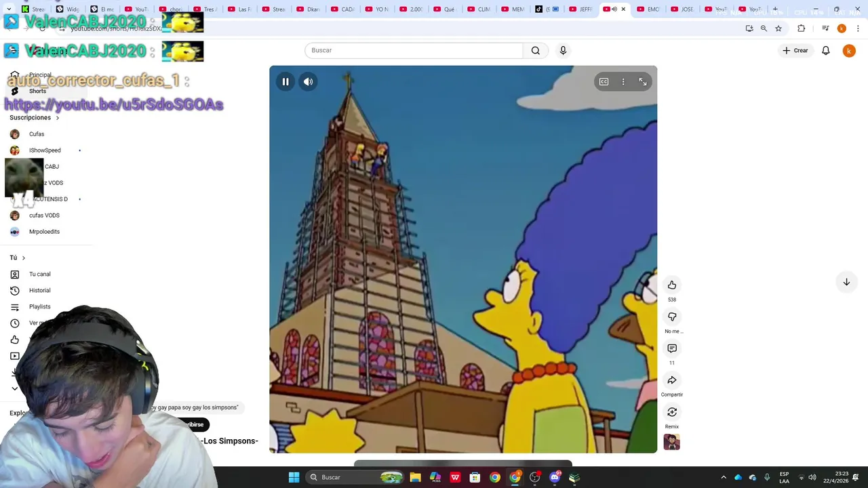
Task: Open the Cufas subscription channel
Action: point(37,134)
